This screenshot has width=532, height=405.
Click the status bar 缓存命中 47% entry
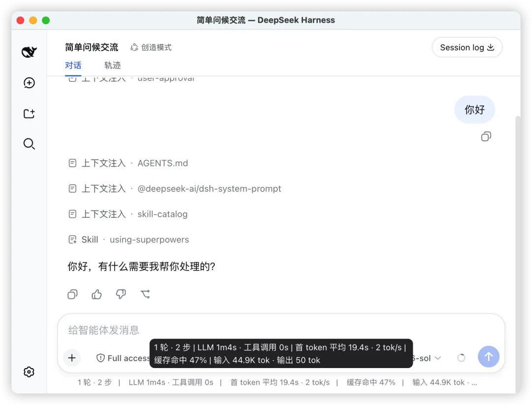pyautogui.click(x=371, y=383)
